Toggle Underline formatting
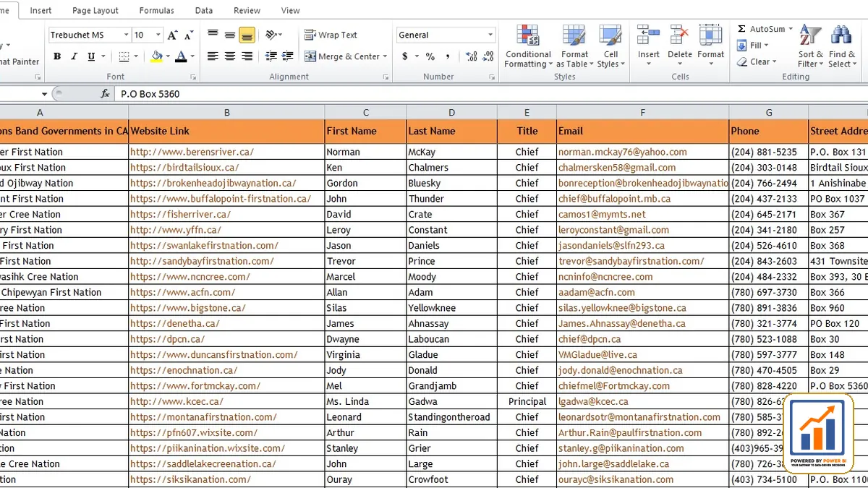This screenshot has width=868, height=488. point(91,56)
